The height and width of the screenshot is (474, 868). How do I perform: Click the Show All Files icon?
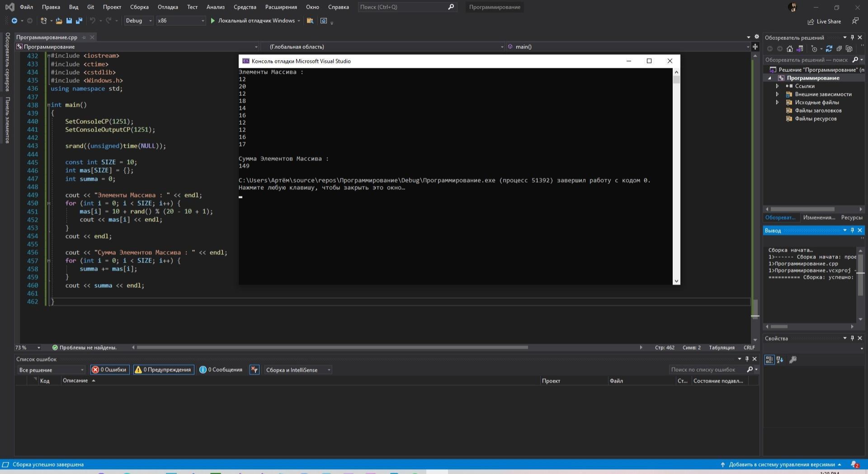click(x=849, y=49)
